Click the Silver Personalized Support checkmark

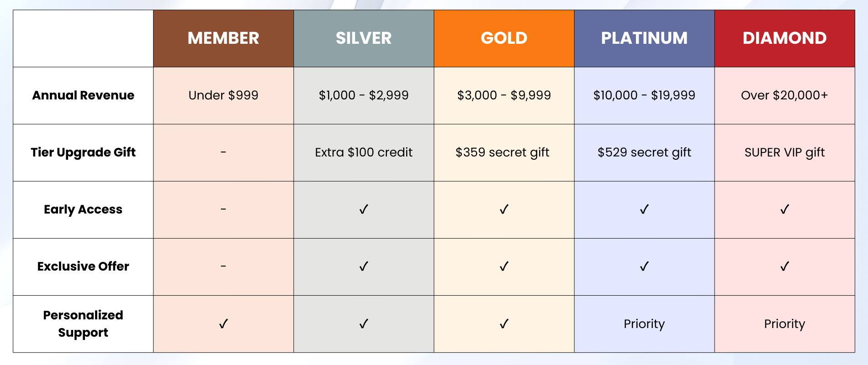tap(364, 324)
